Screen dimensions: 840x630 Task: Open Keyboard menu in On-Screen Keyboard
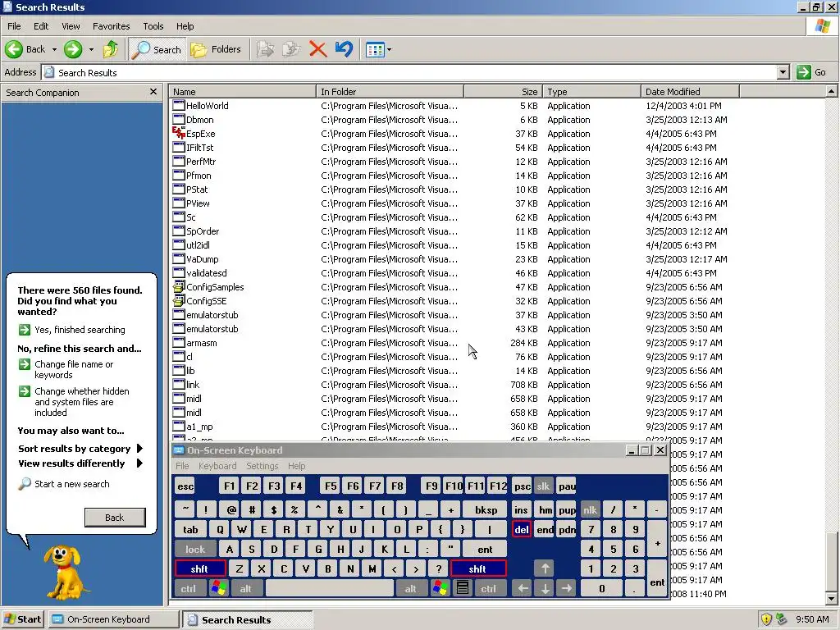click(x=217, y=466)
